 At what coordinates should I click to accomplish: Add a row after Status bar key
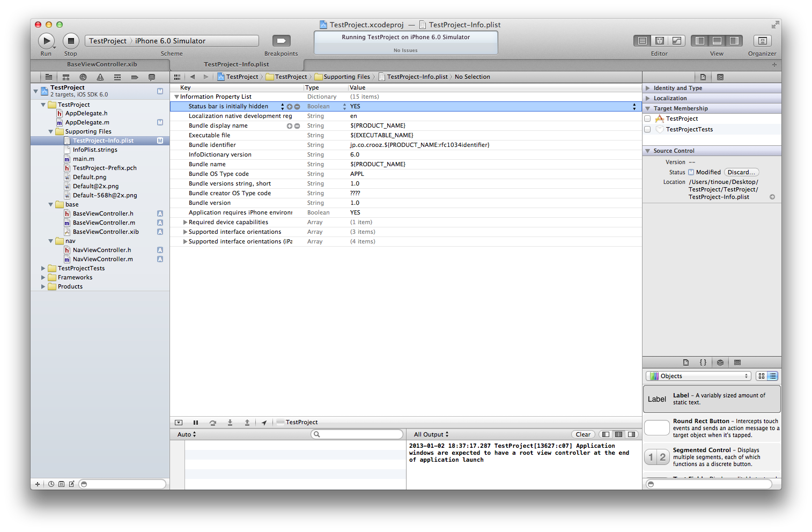[290, 107]
